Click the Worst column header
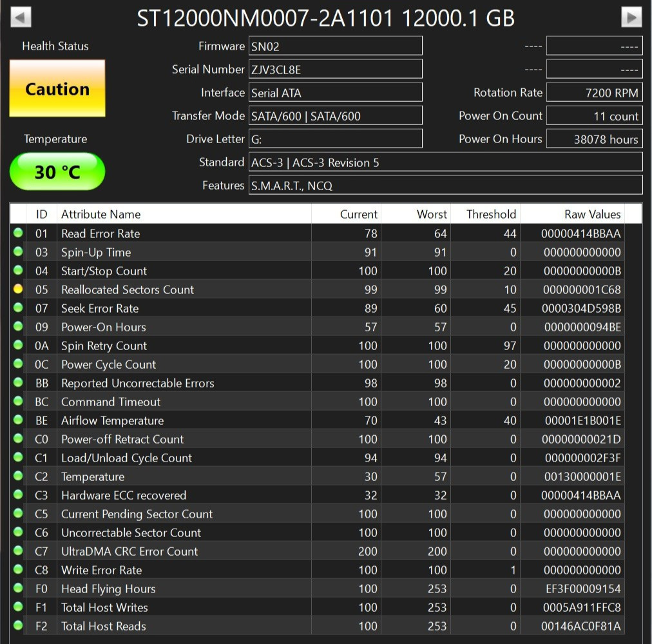This screenshot has width=652, height=644. pos(416,214)
